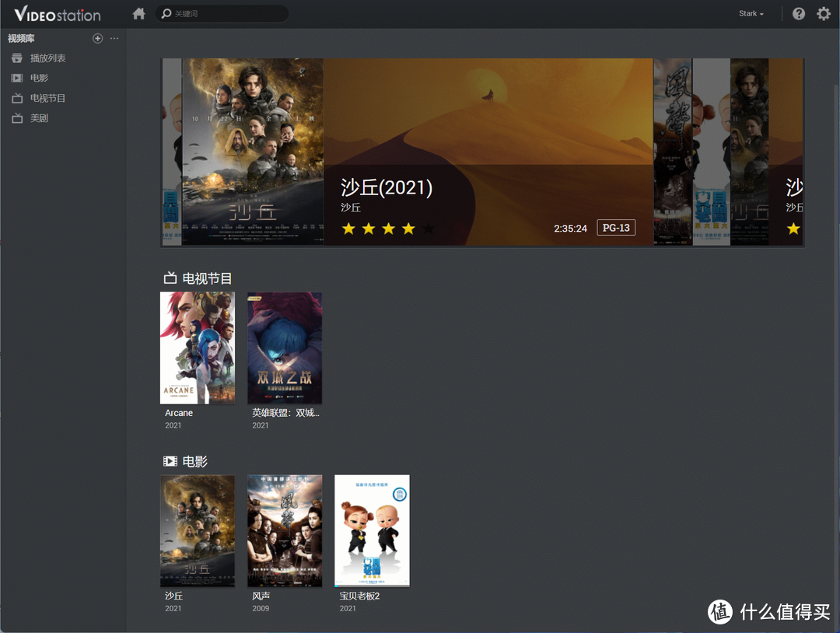Click the 宝贝老板2 title text
The image size is (840, 633).
[359, 596]
